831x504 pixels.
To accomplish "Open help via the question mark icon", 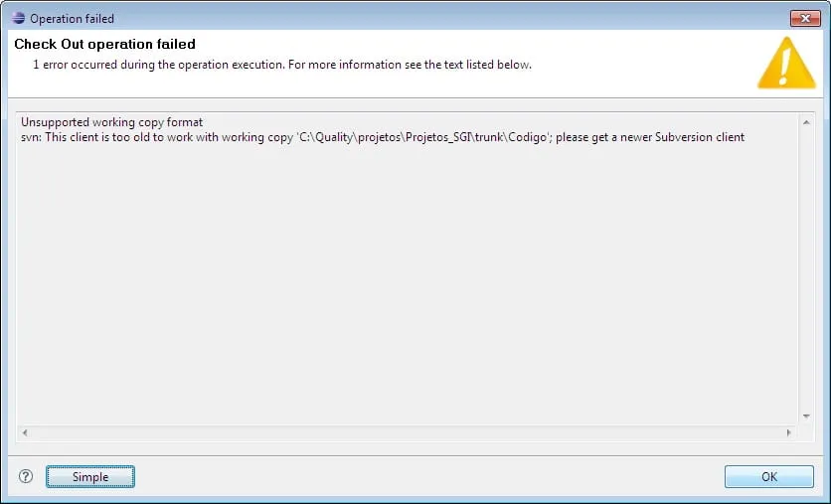I will (26, 477).
